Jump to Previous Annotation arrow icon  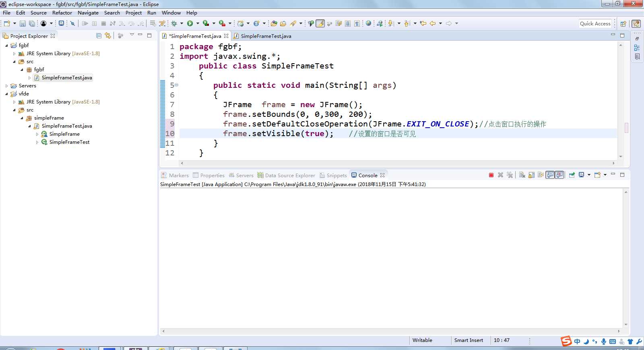(407, 23)
